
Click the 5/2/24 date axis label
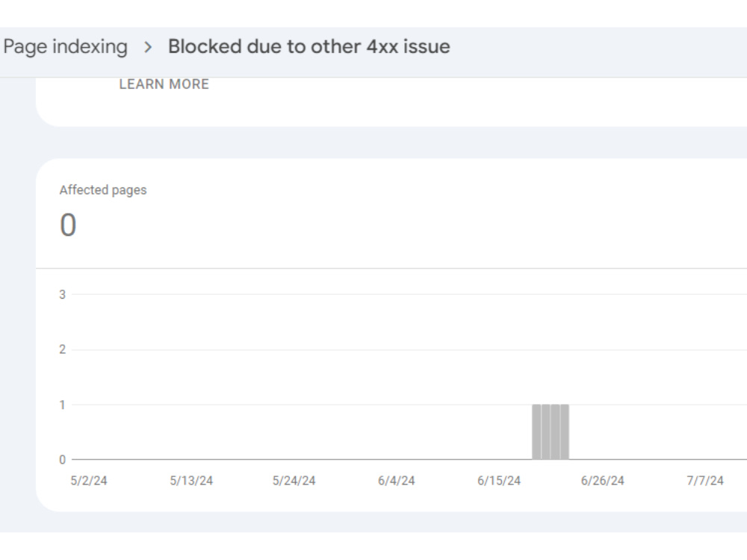89,480
